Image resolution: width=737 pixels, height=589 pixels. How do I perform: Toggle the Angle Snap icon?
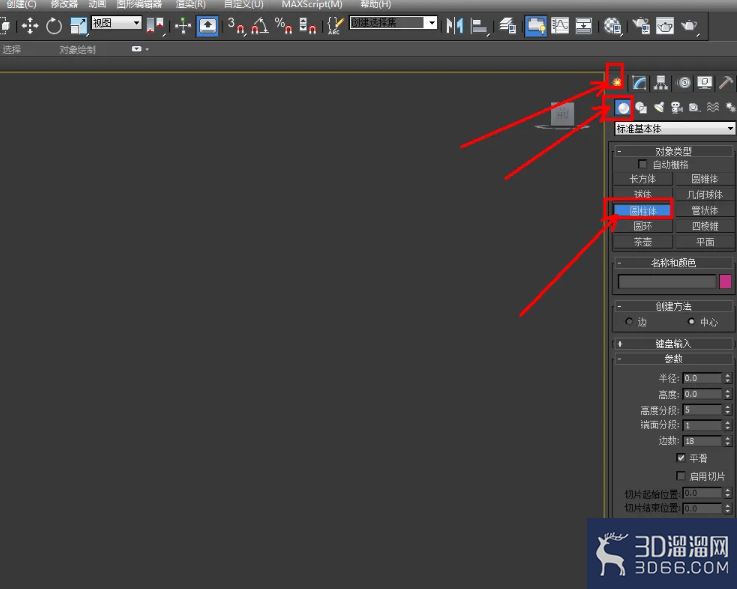[x=259, y=25]
